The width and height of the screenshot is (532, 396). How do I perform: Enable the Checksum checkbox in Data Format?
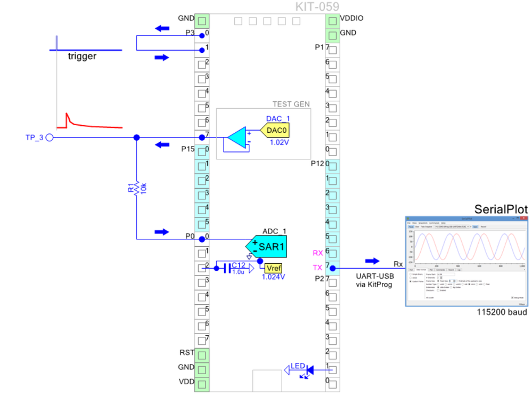tap(438, 290)
